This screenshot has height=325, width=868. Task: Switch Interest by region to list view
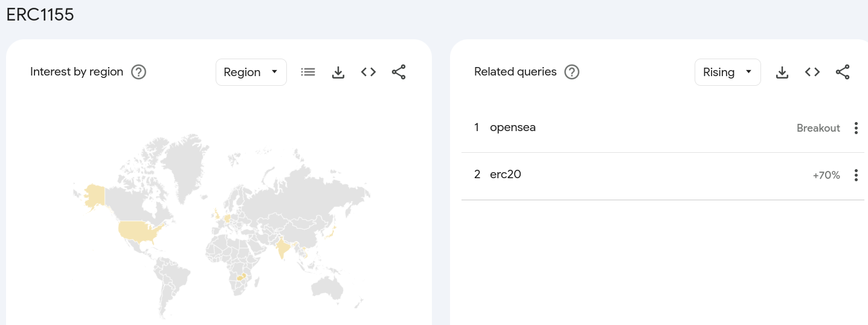point(308,72)
